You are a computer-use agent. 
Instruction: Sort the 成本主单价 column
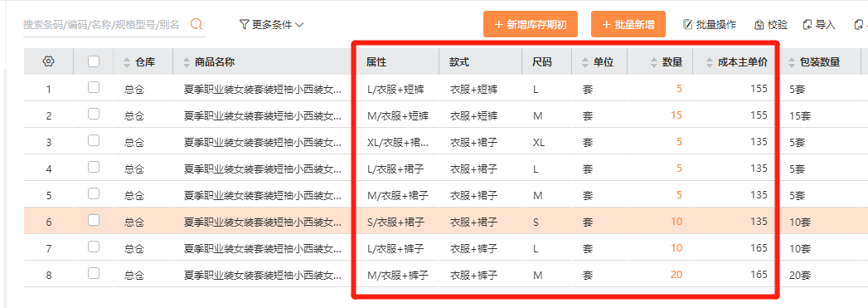click(x=710, y=62)
